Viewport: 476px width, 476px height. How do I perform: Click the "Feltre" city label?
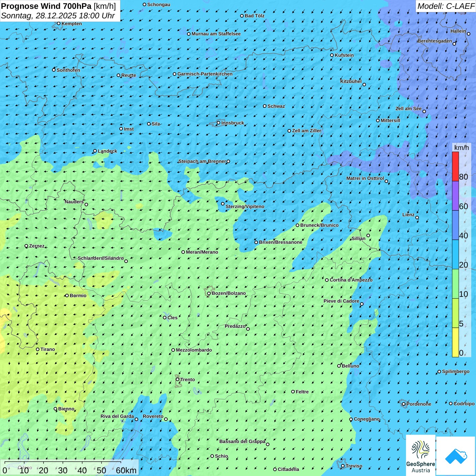[x=302, y=392]
